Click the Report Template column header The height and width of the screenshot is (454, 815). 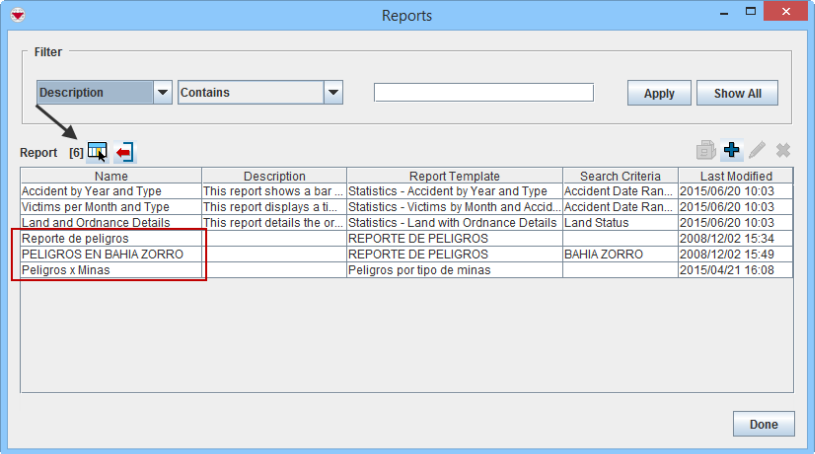(454, 176)
